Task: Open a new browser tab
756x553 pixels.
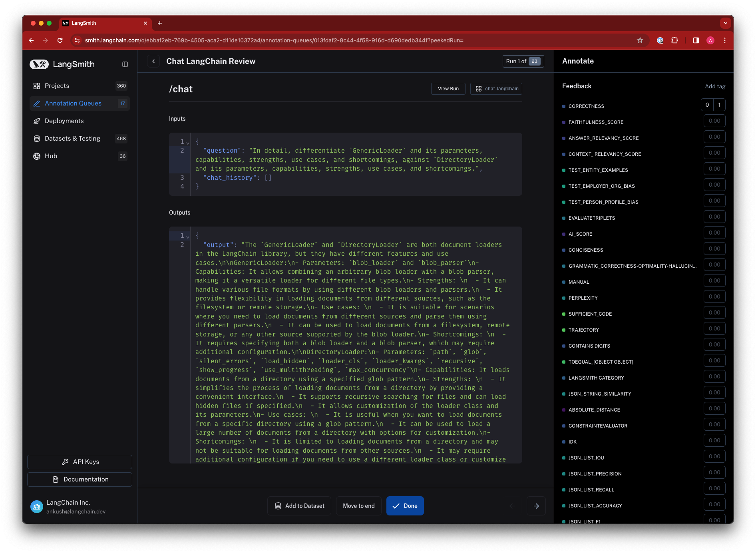Action: 160,23
